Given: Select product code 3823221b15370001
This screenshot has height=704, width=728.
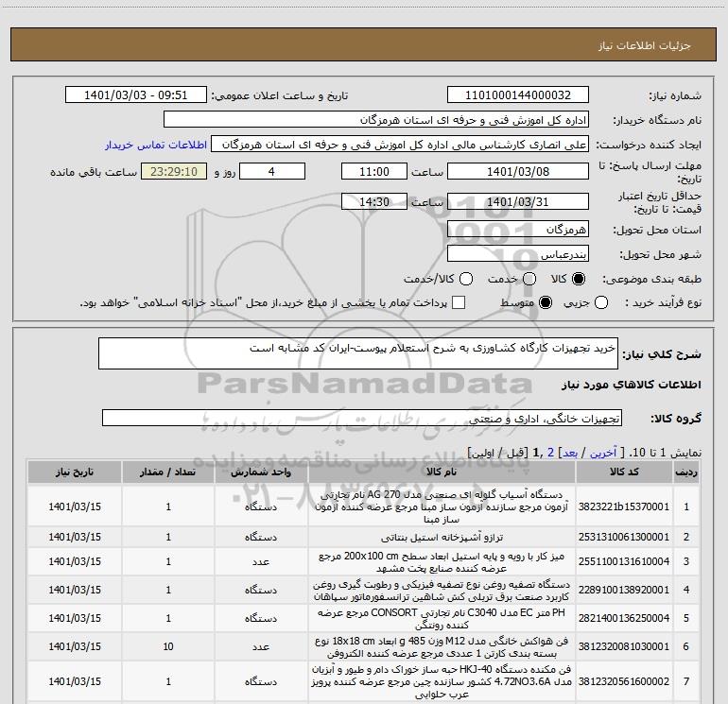Looking at the screenshot, I should tap(624, 507).
